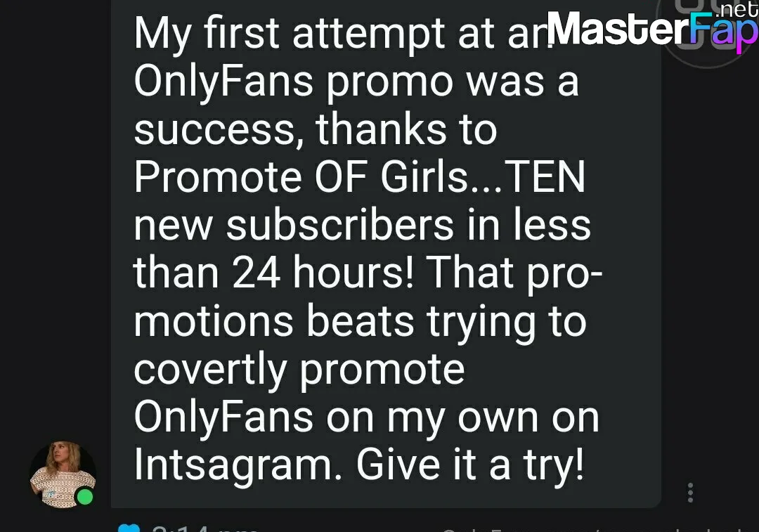Click "My first attempt" opening text

290,34
